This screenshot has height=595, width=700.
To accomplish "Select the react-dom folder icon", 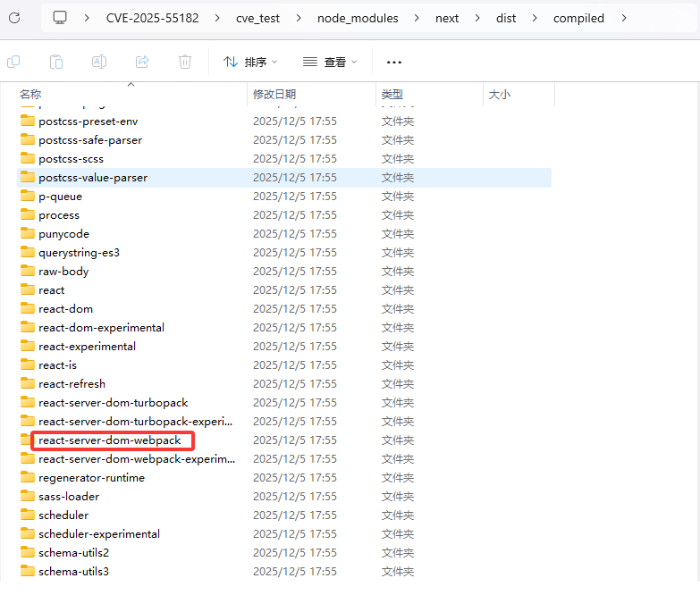I will 27,309.
